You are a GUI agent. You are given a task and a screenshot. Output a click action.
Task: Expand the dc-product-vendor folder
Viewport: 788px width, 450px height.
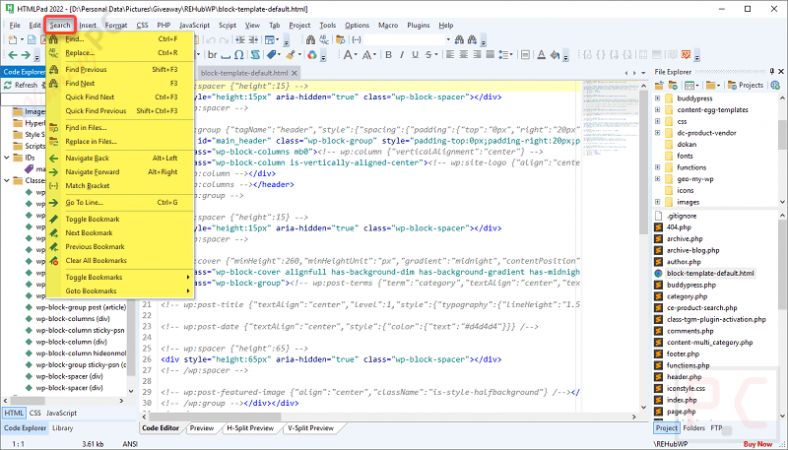(657, 133)
